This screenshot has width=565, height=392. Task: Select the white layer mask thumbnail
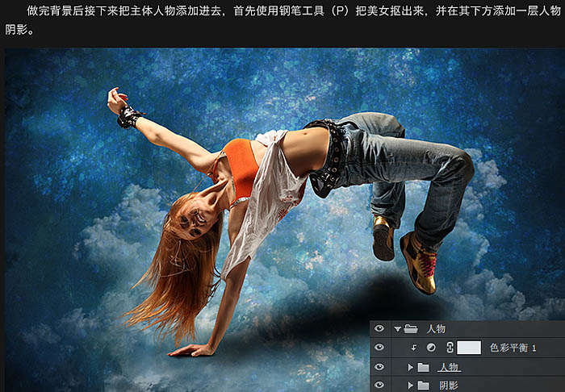coord(469,348)
